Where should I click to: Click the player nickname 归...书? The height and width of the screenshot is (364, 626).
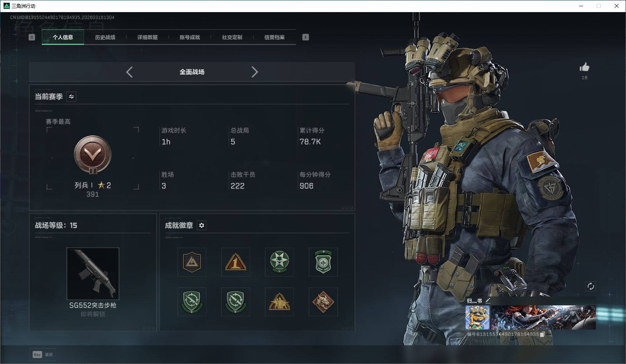474,301
